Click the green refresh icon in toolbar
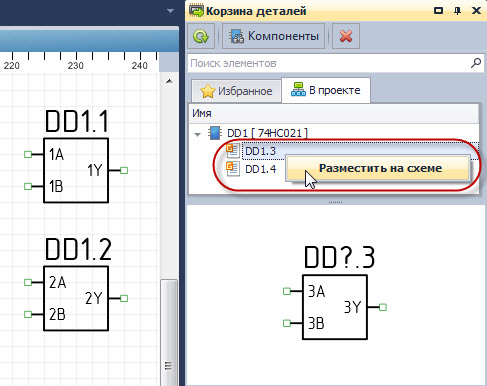The width and height of the screenshot is (487, 386). click(x=200, y=36)
